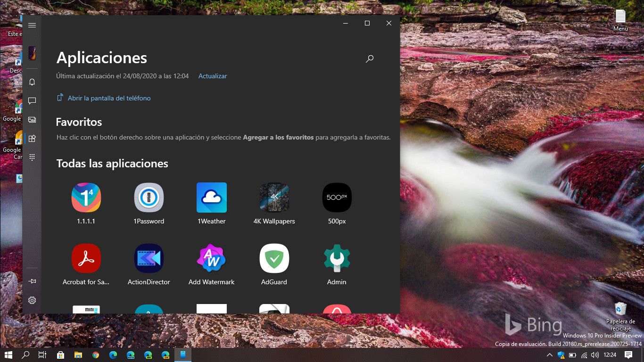
Task: Open Microsoft Store from taskbar
Action: point(60,354)
